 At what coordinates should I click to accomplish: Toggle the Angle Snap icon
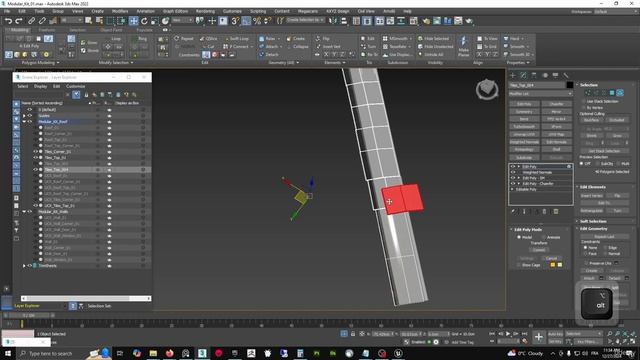tap(246, 20)
